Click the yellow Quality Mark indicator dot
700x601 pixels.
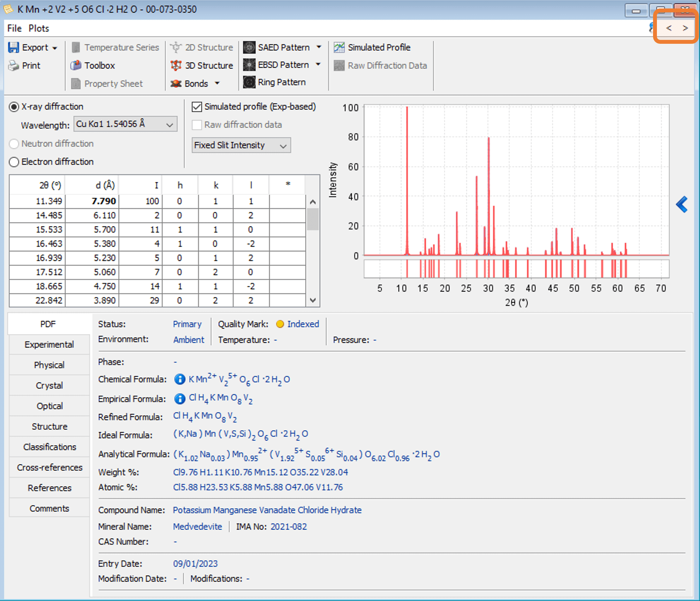[x=280, y=324]
